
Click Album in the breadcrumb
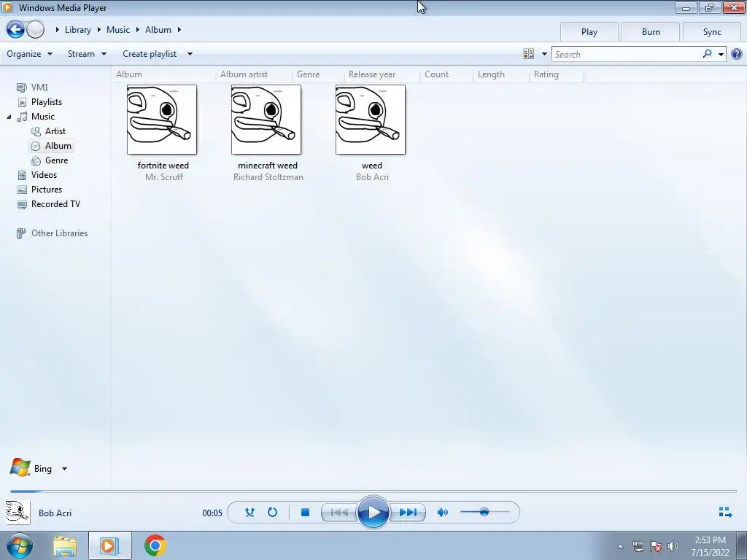pos(158,29)
